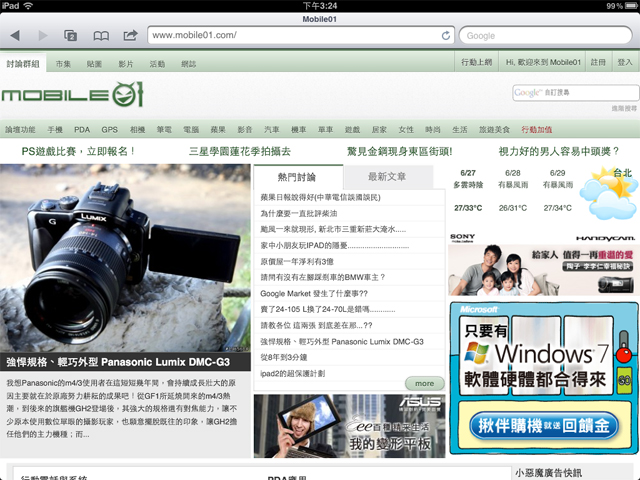Click the 進階搜尋 advanced search link
640x480 pixels.
624,108
